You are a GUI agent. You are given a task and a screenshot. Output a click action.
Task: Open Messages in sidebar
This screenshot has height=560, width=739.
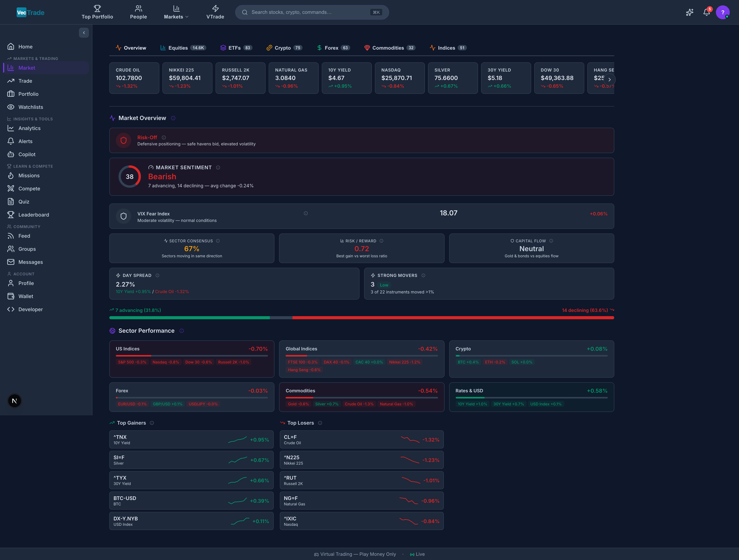click(46, 262)
